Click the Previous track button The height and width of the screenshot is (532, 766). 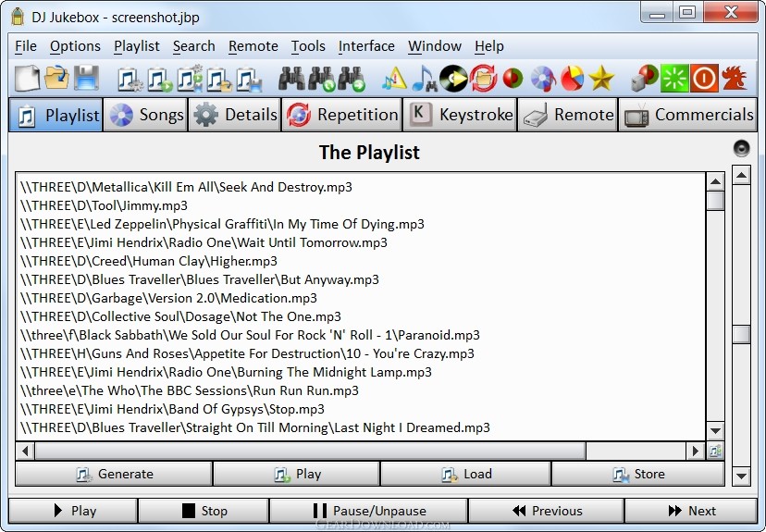[x=546, y=511]
